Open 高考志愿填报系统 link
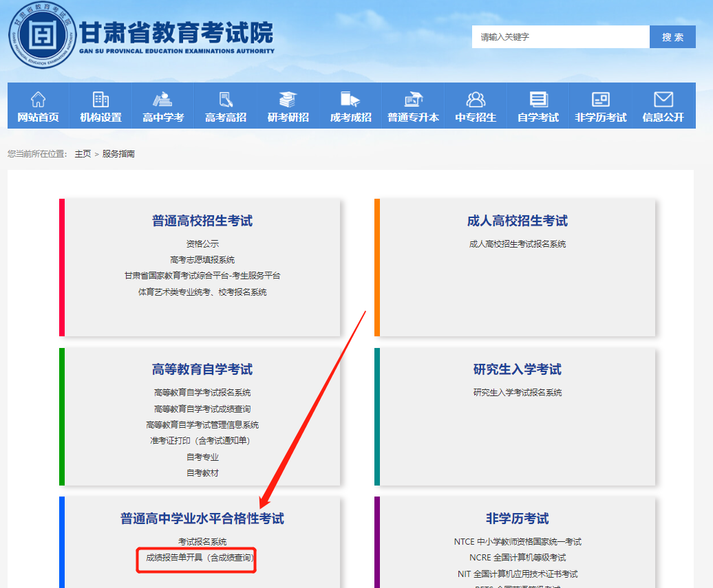The width and height of the screenshot is (713, 588). 202,260
